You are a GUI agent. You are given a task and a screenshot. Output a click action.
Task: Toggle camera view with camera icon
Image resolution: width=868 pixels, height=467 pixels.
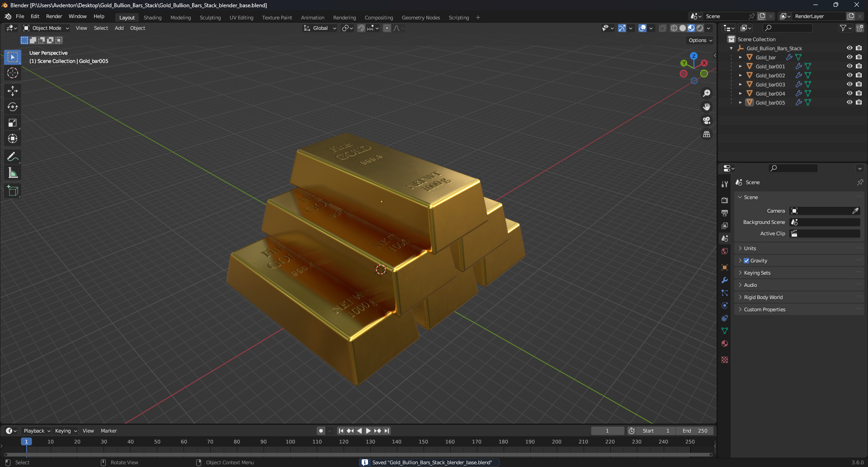point(707,120)
